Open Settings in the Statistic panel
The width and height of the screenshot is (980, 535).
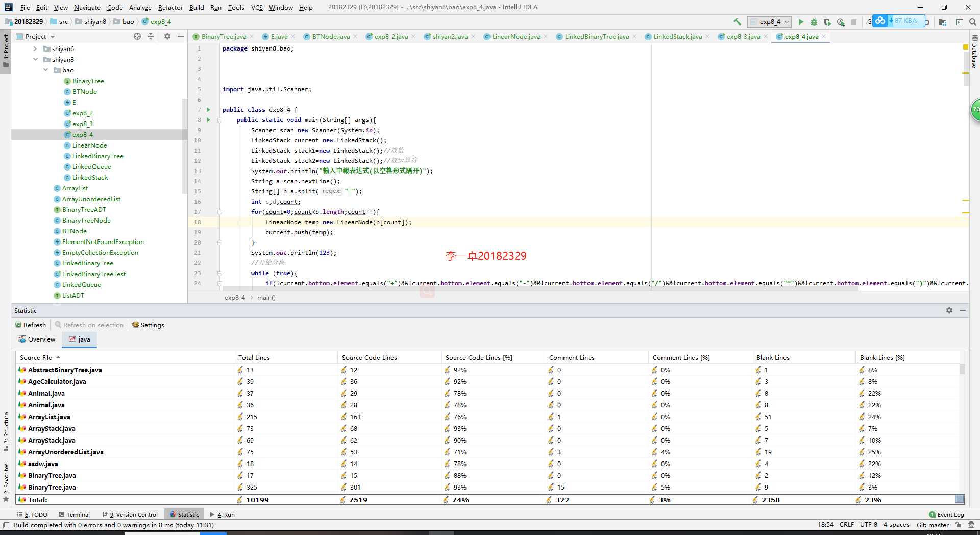[148, 325]
